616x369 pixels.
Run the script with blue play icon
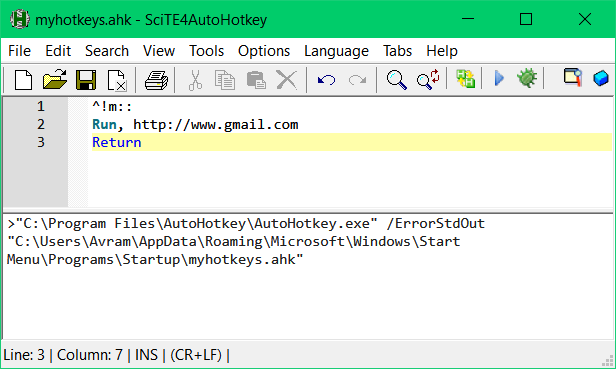[x=499, y=78]
